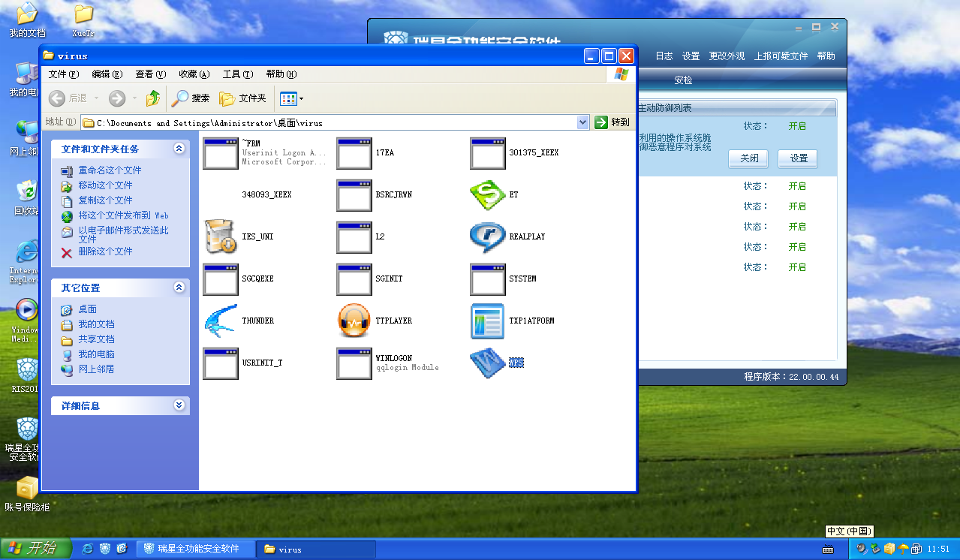Select the IES_UNI installer icon
The width and height of the screenshot is (960, 560).
(x=221, y=237)
